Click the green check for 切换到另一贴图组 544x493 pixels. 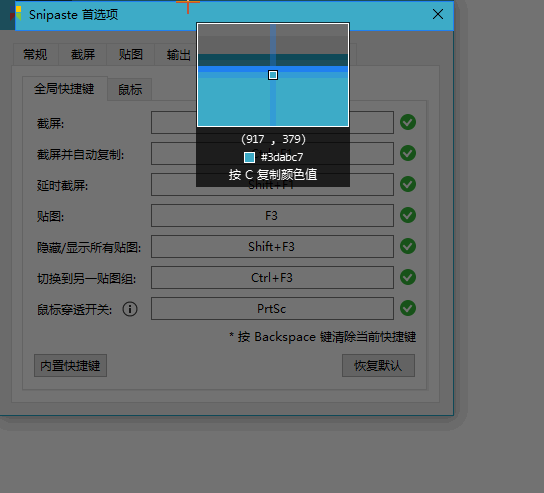coord(408,277)
